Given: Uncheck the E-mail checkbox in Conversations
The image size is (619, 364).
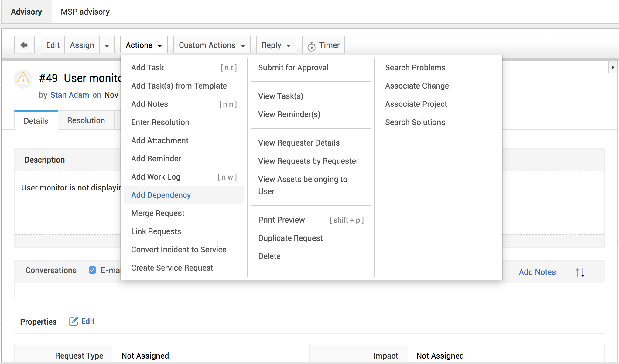Looking at the screenshot, I should 92,270.
